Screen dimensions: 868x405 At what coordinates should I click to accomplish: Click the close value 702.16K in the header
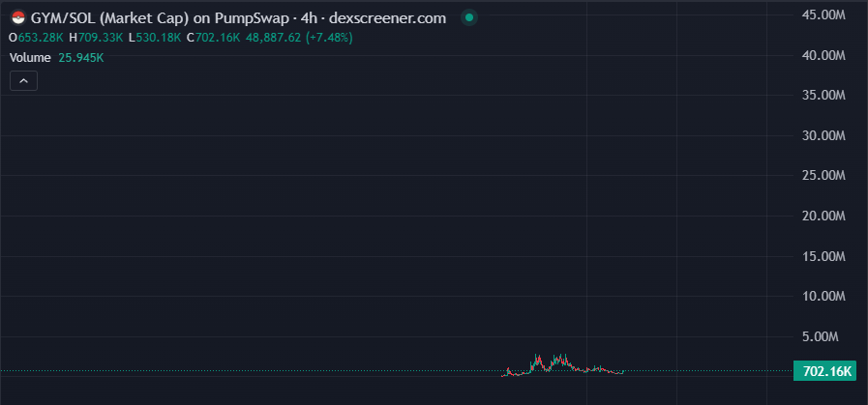[x=218, y=38]
